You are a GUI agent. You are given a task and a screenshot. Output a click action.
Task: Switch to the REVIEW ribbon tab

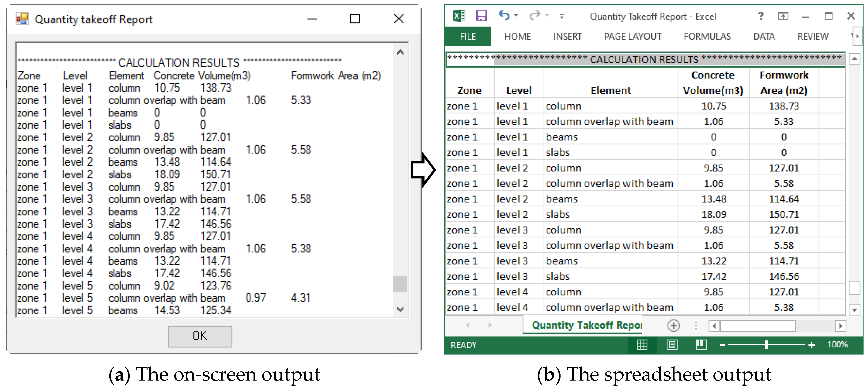click(813, 36)
